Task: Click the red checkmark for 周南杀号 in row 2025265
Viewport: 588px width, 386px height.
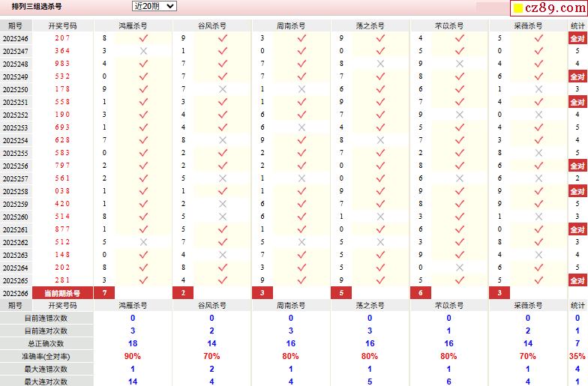Action: coord(301,280)
